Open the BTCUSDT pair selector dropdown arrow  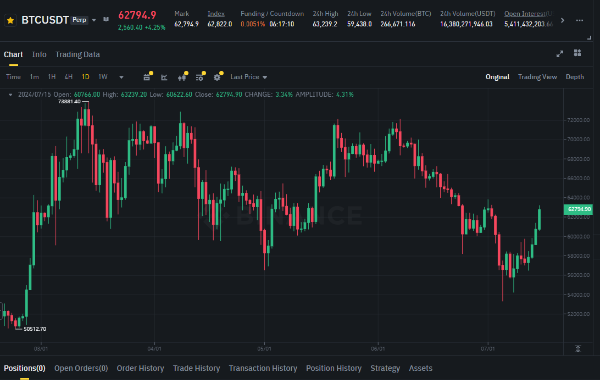coord(94,20)
